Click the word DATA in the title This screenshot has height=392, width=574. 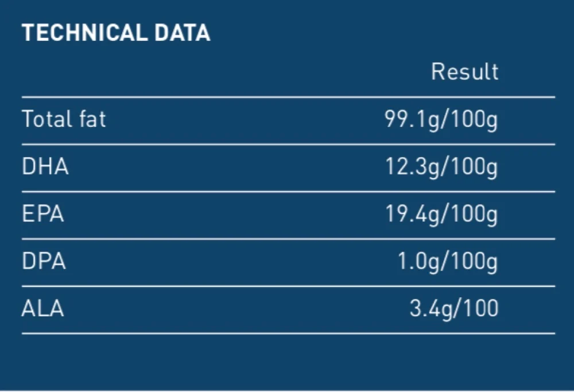point(183,33)
